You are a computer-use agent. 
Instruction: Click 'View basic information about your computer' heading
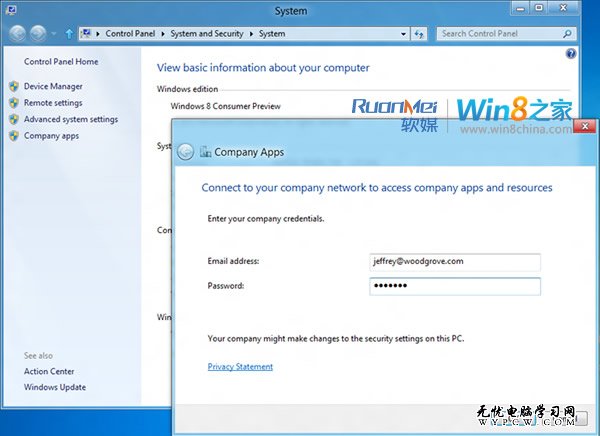263,68
